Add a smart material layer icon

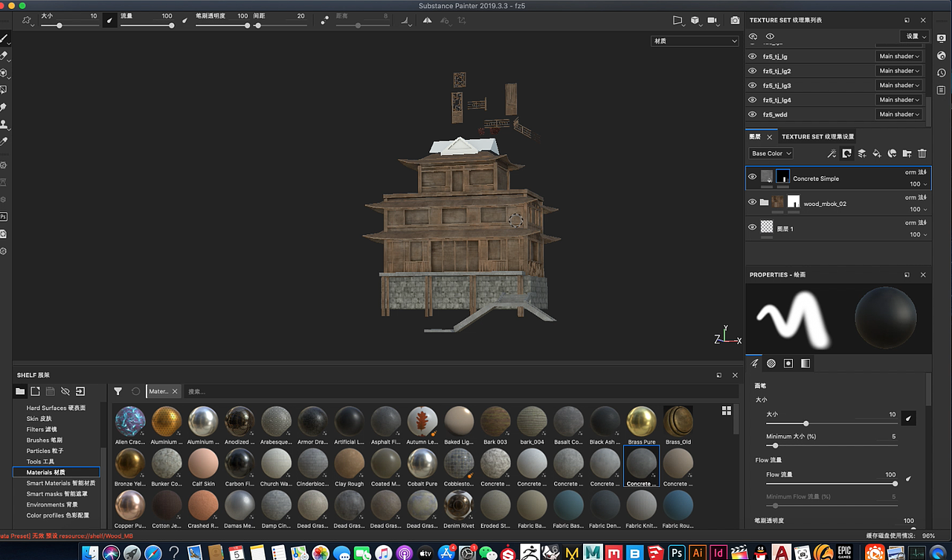892,153
